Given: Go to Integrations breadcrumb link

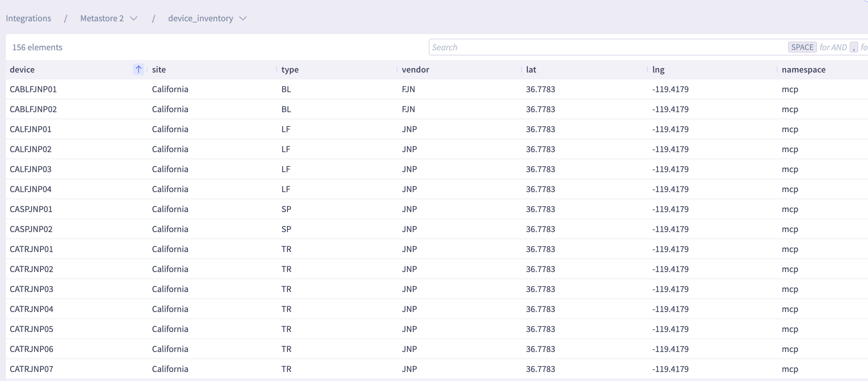Looking at the screenshot, I should 28,18.
